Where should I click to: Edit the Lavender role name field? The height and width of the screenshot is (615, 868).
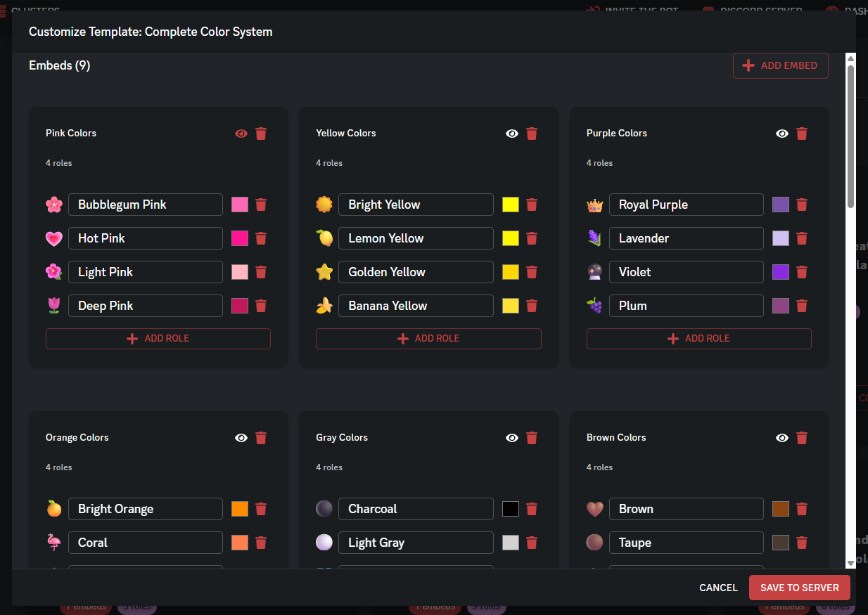point(686,238)
